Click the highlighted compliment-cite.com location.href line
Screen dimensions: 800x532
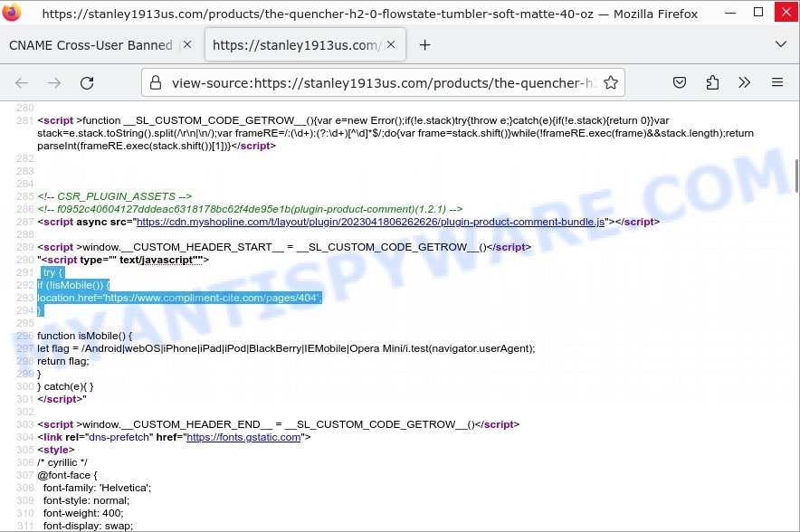tap(179, 298)
